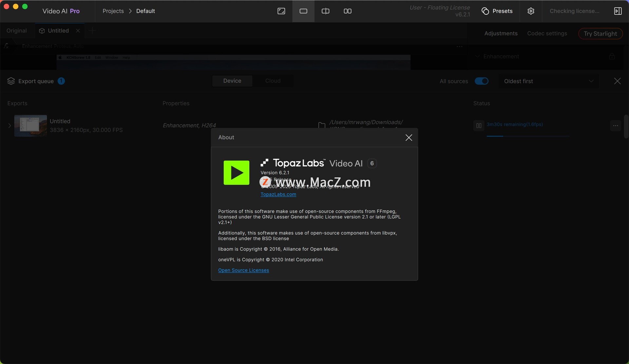Open the Codec settings tab
Screen dimensions: 629x364
547,33
